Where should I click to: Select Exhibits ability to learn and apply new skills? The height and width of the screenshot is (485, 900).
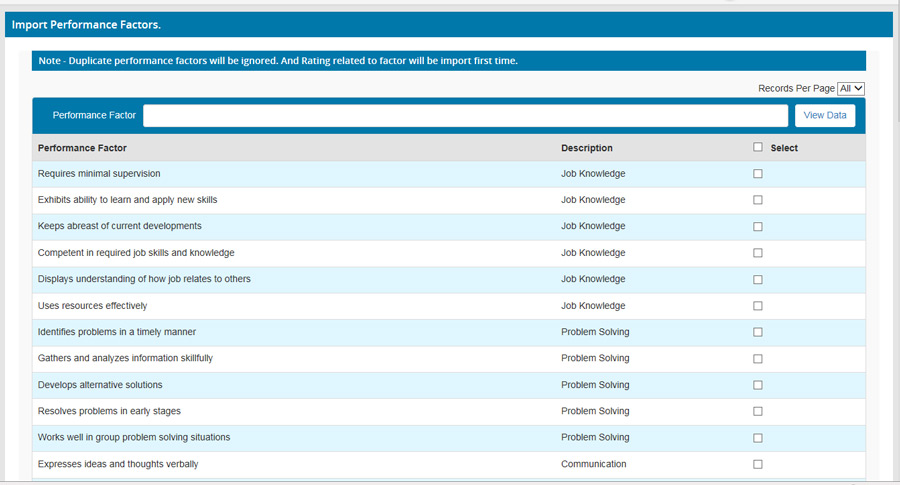[758, 200]
